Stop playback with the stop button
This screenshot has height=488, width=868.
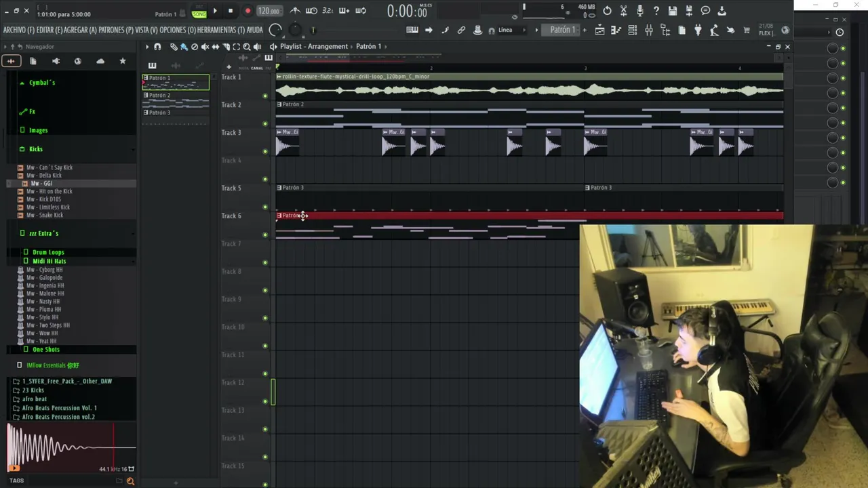coord(231,11)
